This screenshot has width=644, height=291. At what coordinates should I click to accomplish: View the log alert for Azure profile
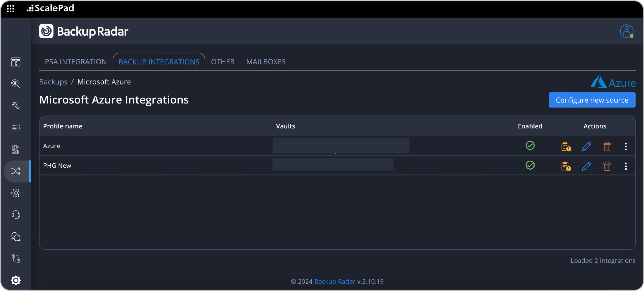566,147
